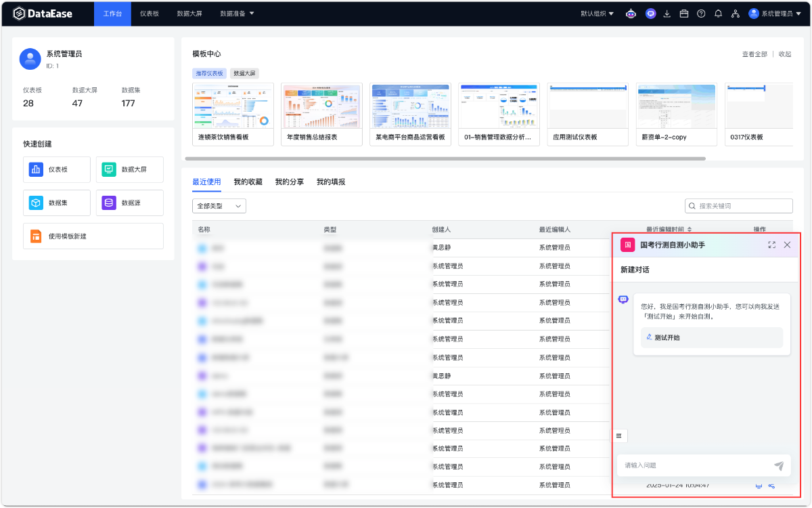
Task: Click the 最近编辑时间 sort arrows
Action: (690, 230)
